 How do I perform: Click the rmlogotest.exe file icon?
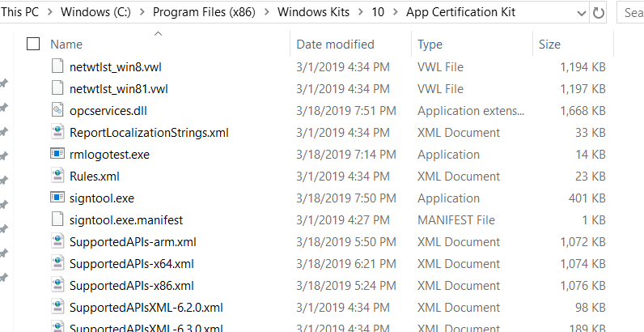pos(57,154)
